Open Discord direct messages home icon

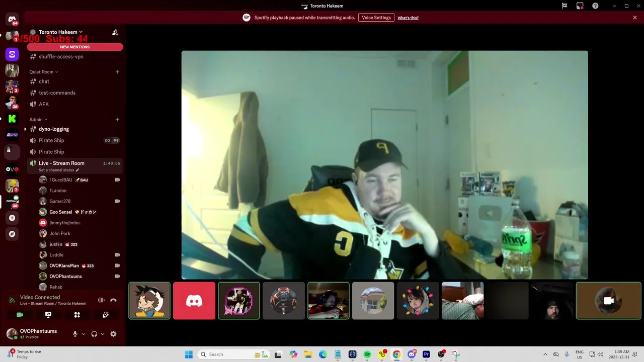pos(12,19)
